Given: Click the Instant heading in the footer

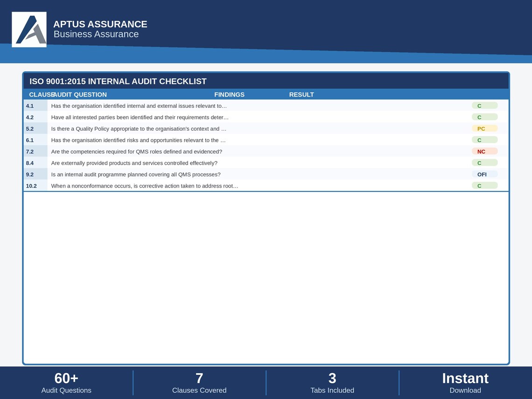Looking at the screenshot, I should [x=465, y=378].
